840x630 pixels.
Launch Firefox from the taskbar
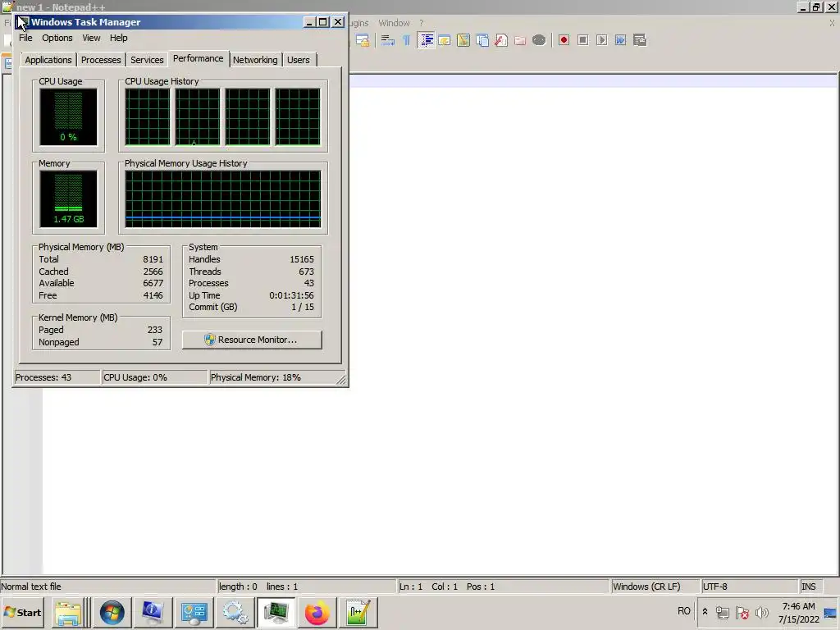(317, 613)
